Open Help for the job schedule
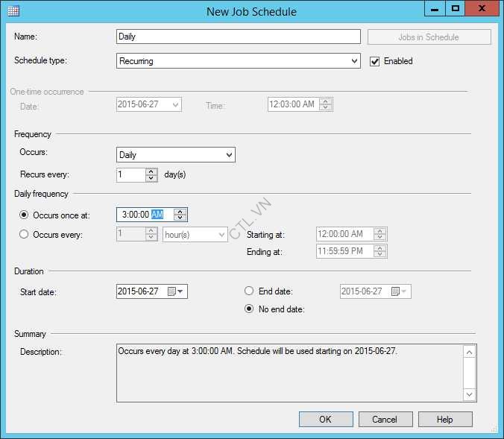504x439 pixels. click(x=445, y=419)
